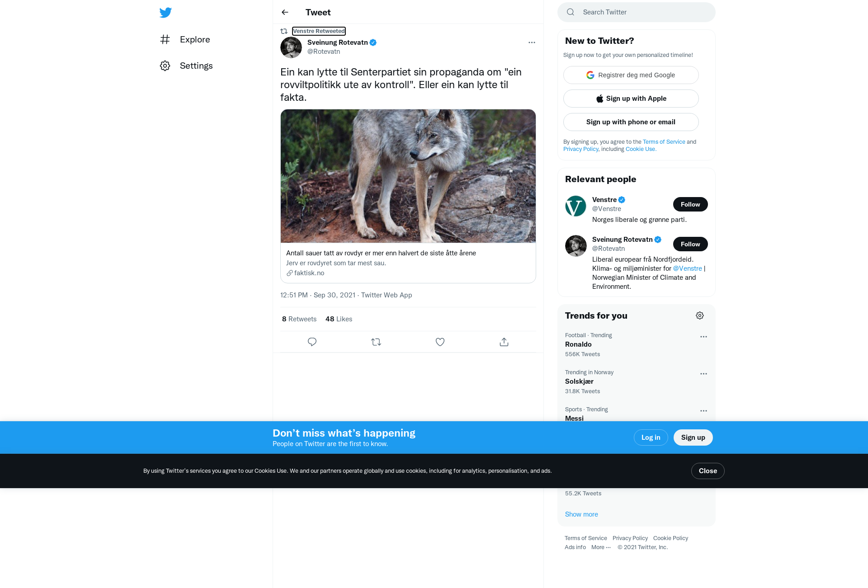Open Trends settings gear icon
Viewport: 868px width, 588px height.
pyautogui.click(x=700, y=315)
